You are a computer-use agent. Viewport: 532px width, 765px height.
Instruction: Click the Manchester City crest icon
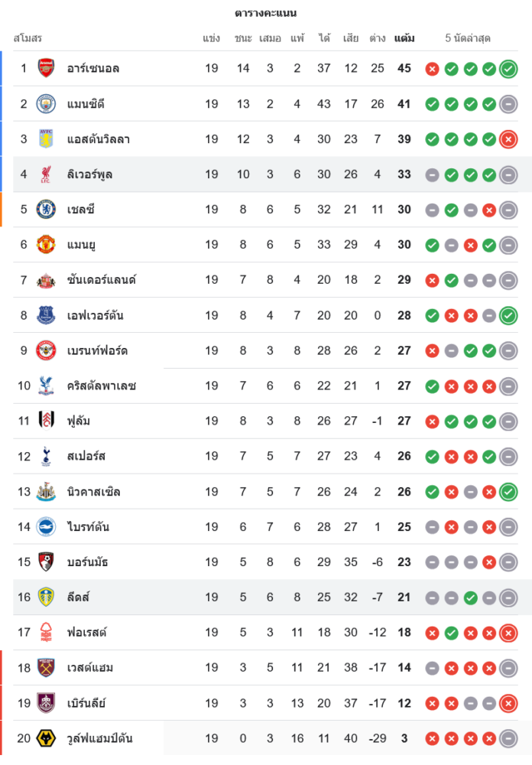tap(46, 103)
